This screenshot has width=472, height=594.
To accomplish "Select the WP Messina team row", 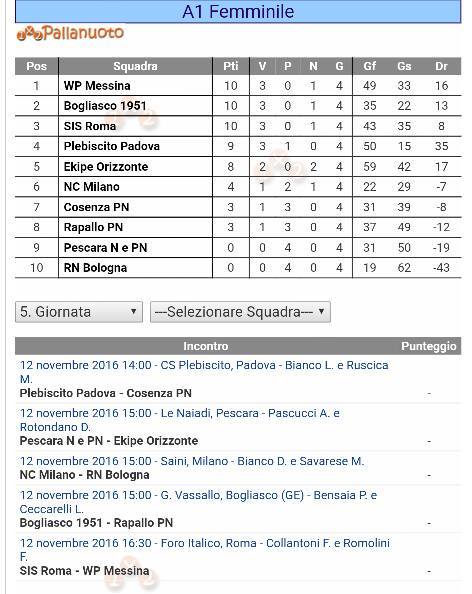I will point(238,86).
